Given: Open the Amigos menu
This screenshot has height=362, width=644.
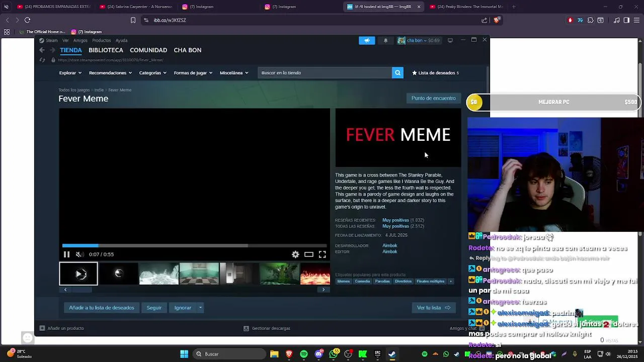Looking at the screenshot, I should [x=80, y=40].
